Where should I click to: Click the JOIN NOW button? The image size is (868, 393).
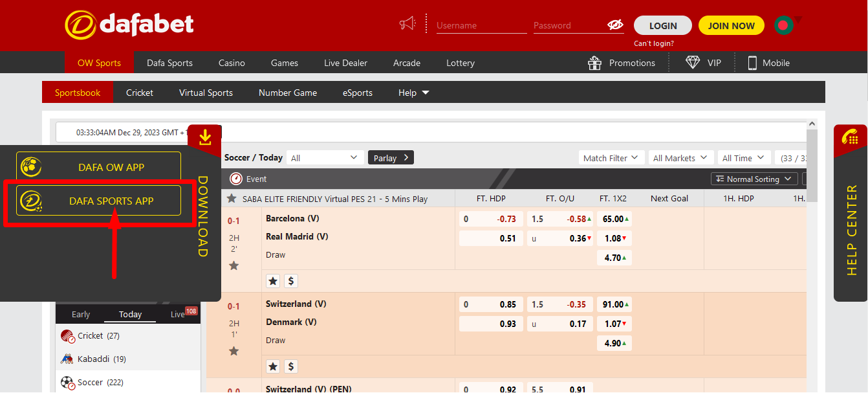[x=732, y=25]
